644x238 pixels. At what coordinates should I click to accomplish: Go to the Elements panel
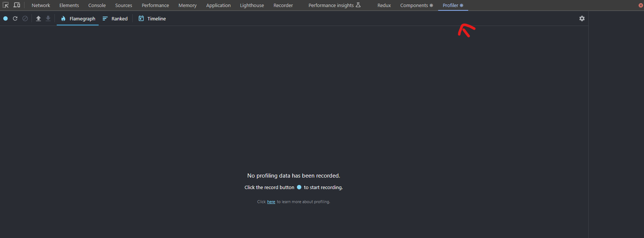(69, 5)
